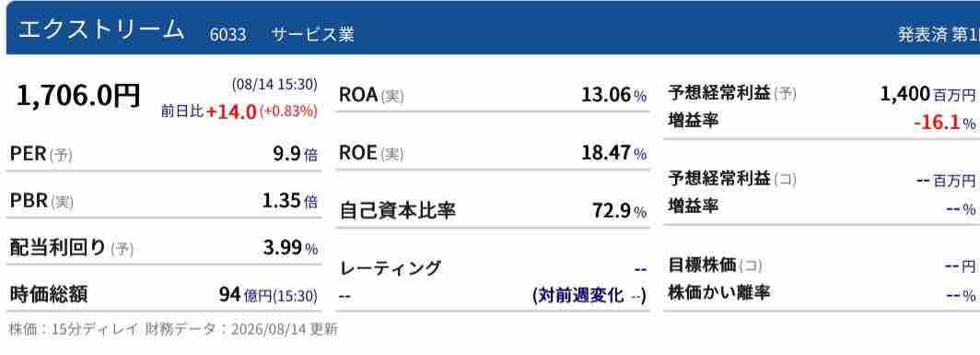The height and width of the screenshot is (355, 980).
Task: Click the エクストリーム company name header
Action: tap(100, 30)
